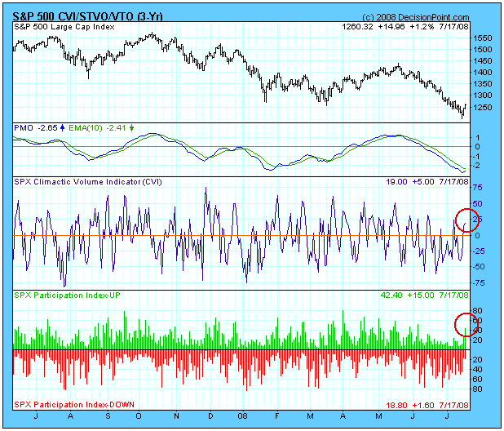Click the -25 label on the CVI axis
This screenshot has width=504, height=431.
[x=478, y=251]
